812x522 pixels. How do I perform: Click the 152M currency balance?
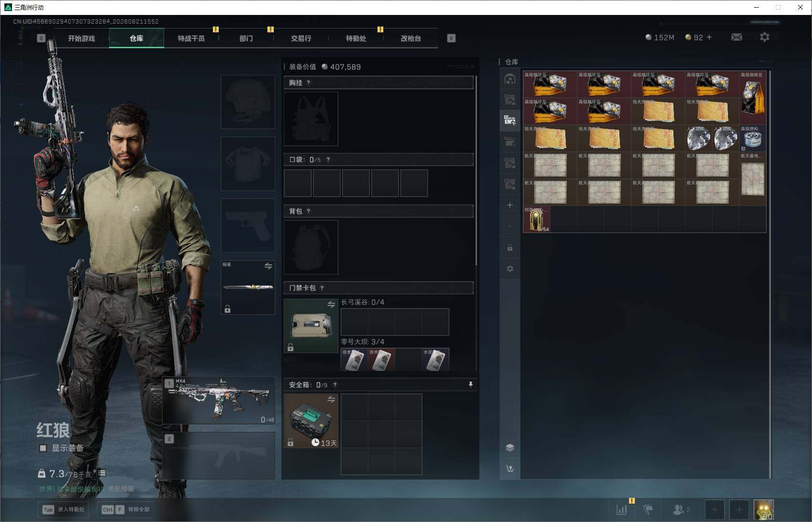(659, 37)
